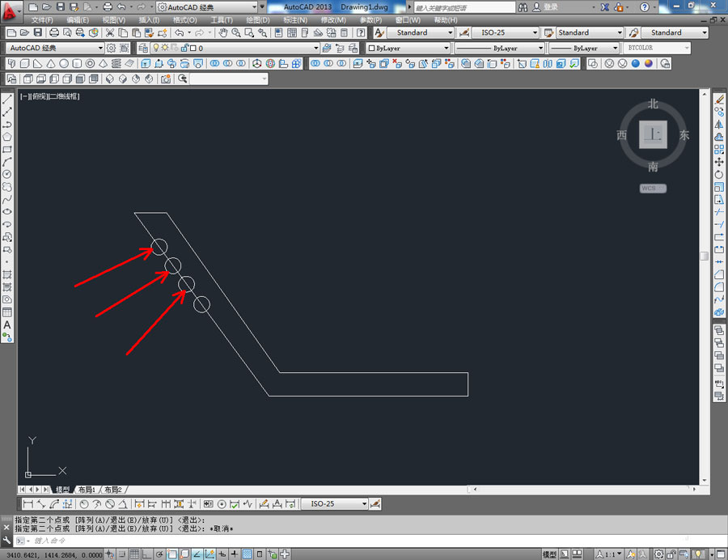Viewport: 728px width, 560px height.
Task: Select the multiline Text tool (A)
Action: 7,325
